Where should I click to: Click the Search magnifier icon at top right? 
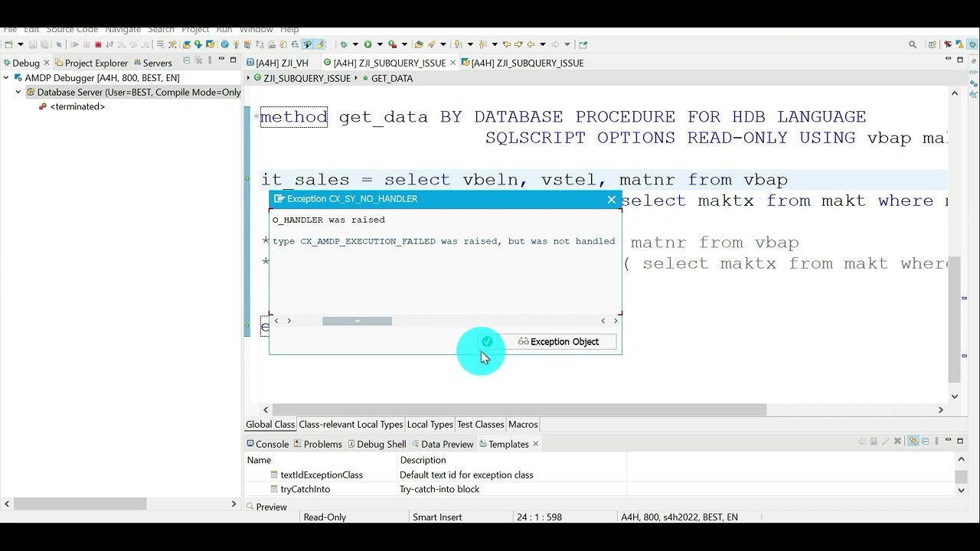pyautogui.click(x=912, y=44)
